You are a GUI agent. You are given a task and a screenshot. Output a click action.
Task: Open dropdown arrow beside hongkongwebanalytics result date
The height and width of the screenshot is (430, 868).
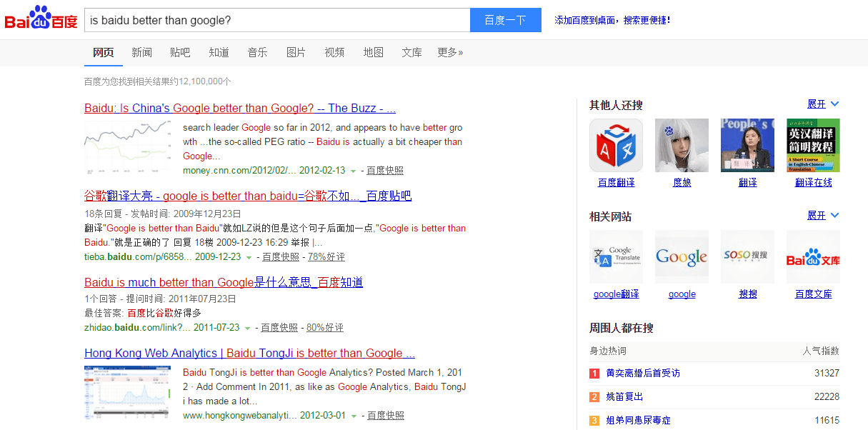[354, 416]
